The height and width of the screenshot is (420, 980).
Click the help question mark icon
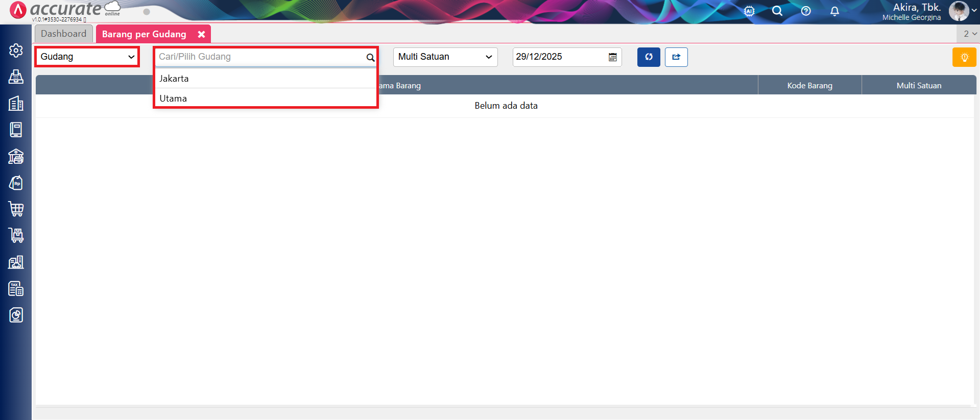click(806, 11)
